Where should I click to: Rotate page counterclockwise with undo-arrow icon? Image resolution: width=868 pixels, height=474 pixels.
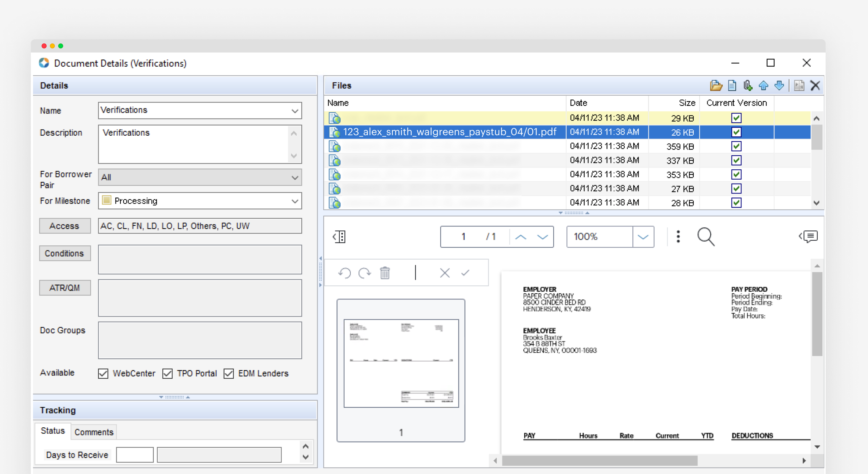[344, 273]
